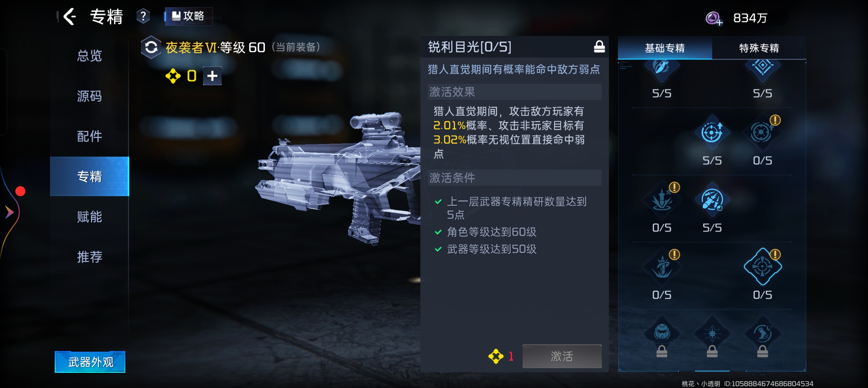Click the 激活 activate button
This screenshot has height=388, width=868.
(562, 356)
